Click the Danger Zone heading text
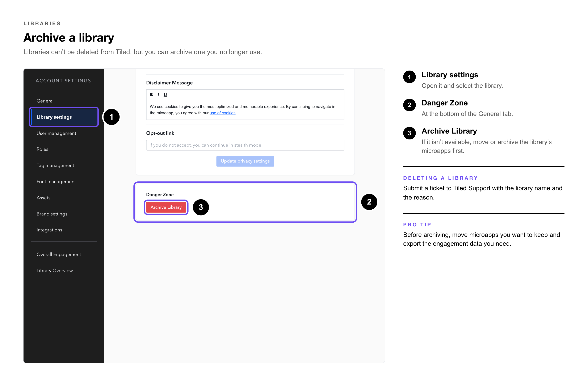 160,195
